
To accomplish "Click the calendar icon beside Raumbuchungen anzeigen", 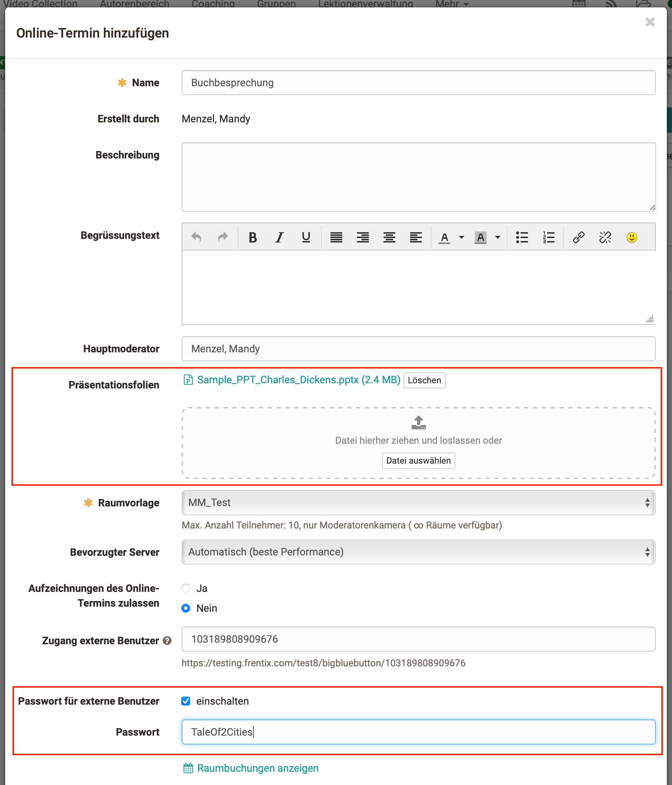I will 188,768.
